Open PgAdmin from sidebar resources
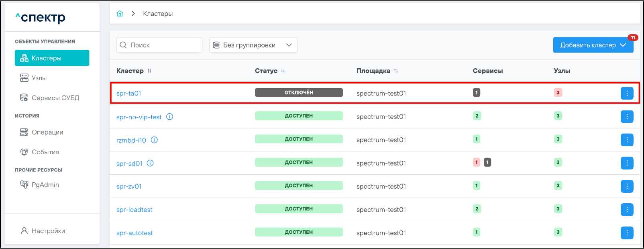The width and height of the screenshot is (644, 249). click(45, 185)
